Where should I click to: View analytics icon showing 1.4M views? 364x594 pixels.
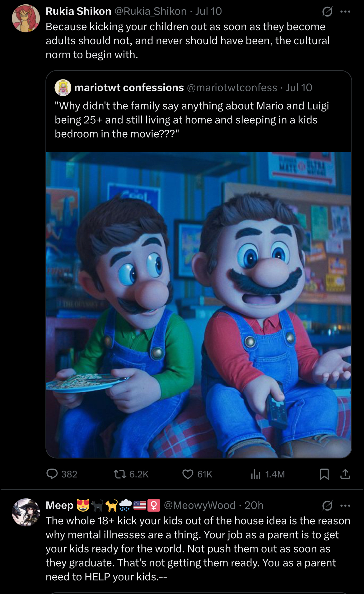pyautogui.click(x=255, y=474)
